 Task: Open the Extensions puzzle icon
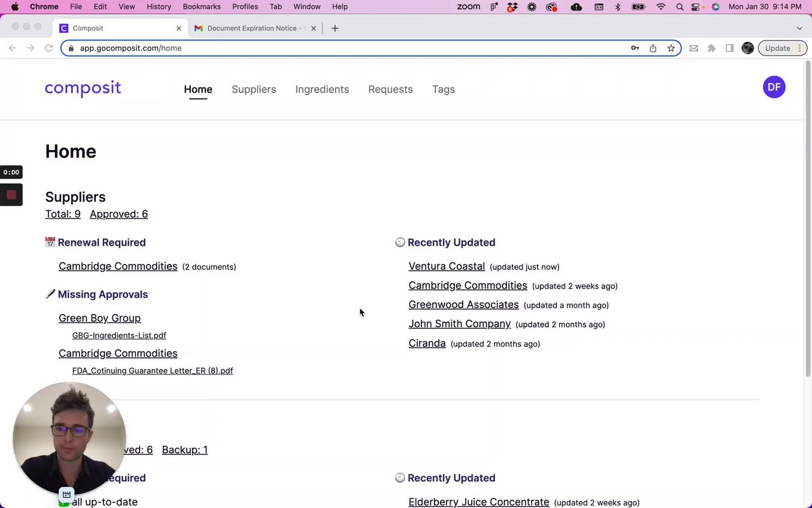(712, 48)
